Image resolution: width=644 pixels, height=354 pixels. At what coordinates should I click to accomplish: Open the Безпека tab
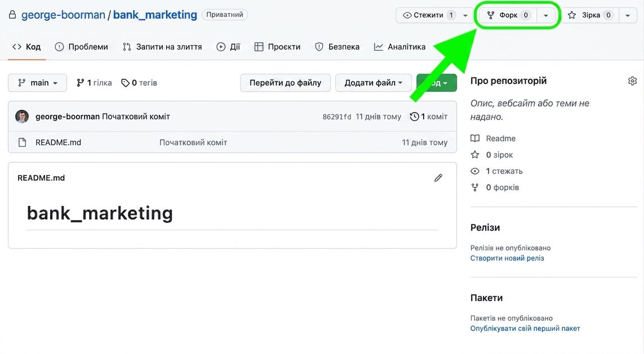tap(337, 47)
